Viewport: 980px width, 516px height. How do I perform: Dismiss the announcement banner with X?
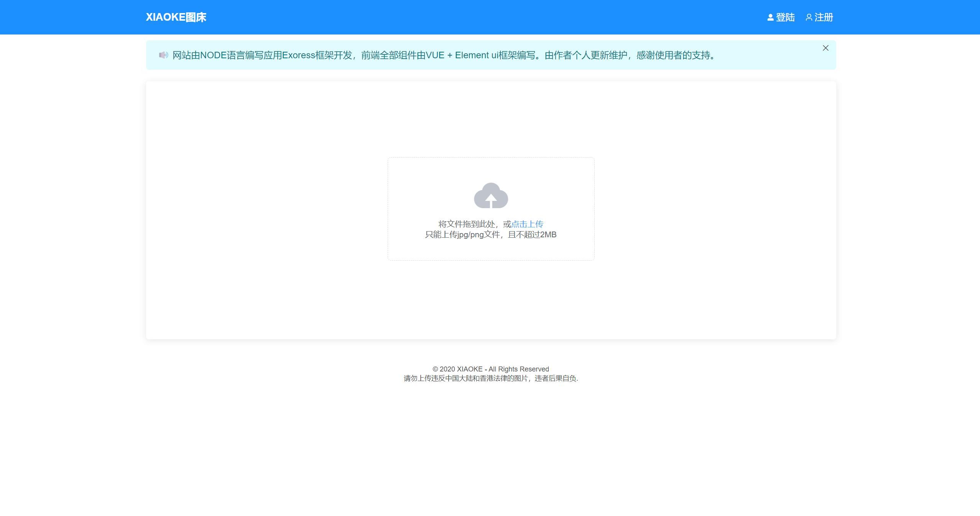pos(825,48)
